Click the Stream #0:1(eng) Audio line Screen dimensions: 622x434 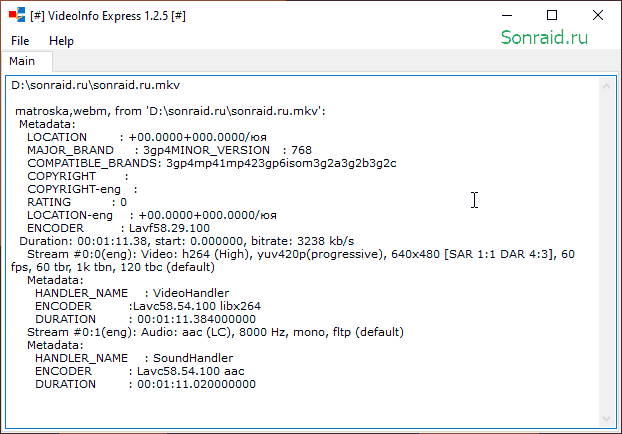tap(215, 332)
